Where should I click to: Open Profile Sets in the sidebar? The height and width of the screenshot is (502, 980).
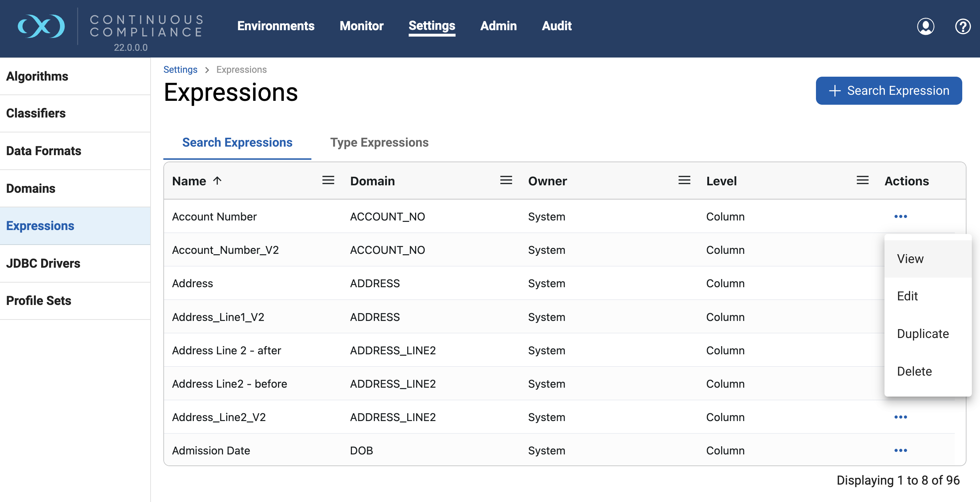point(38,301)
